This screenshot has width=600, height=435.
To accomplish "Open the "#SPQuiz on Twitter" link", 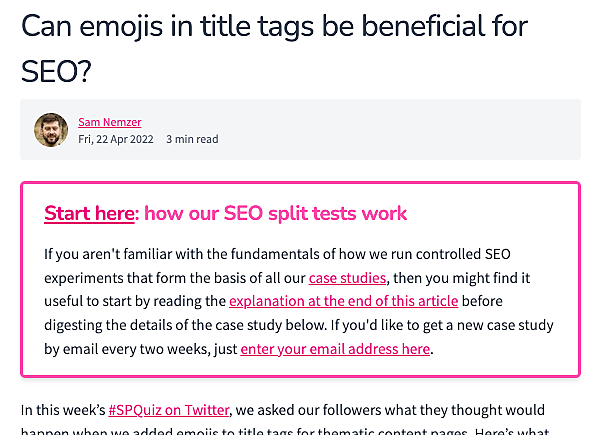I will (168, 410).
